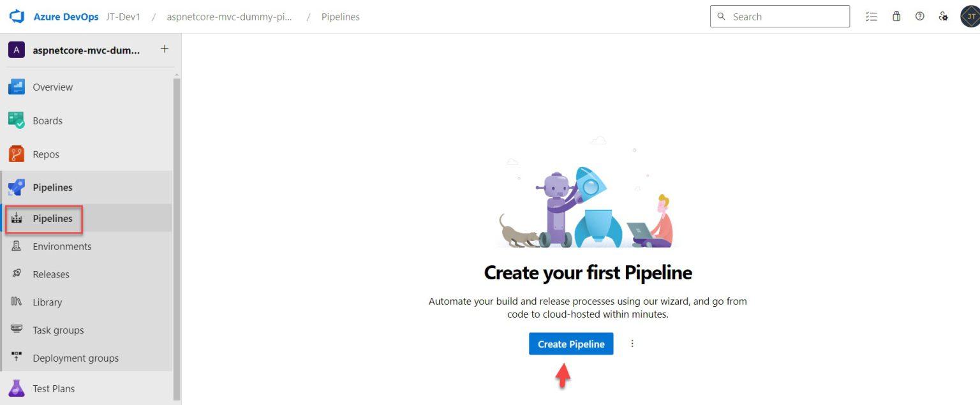Expand more pipeline options beside Create Pipeline
The height and width of the screenshot is (405, 980).
click(632, 343)
